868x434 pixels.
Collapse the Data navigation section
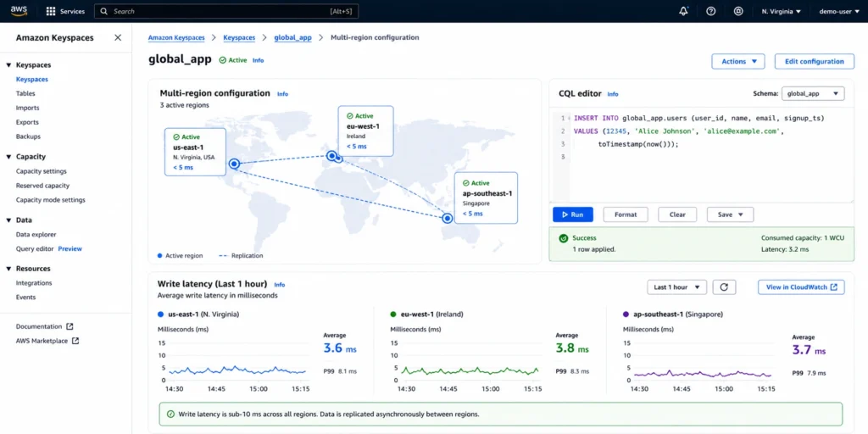[8, 220]
